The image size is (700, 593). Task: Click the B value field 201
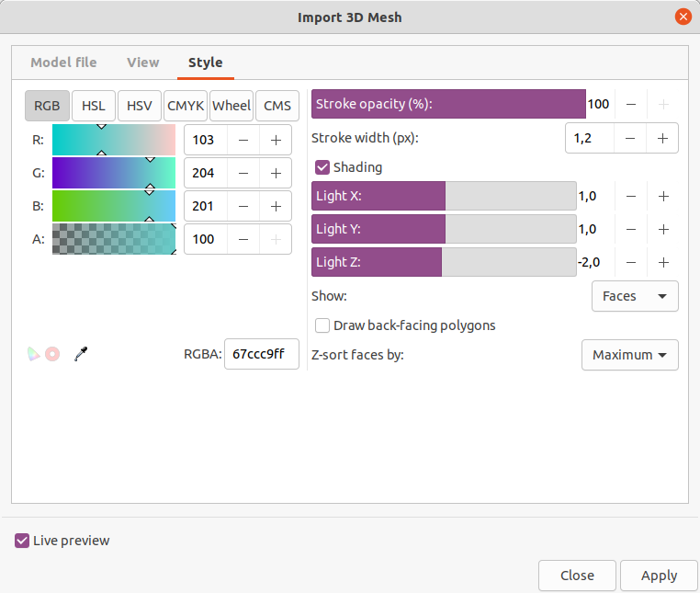[x=206, y=206]
